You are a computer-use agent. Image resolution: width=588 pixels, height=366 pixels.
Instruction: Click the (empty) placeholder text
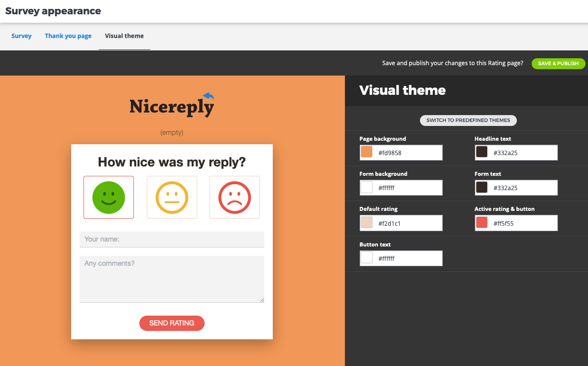[172, 132]
